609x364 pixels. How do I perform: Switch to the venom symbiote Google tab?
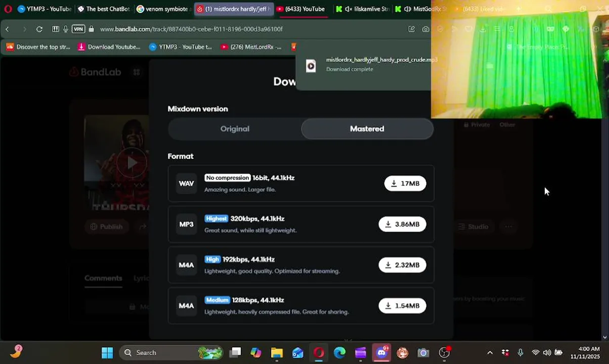pos(163,9)
